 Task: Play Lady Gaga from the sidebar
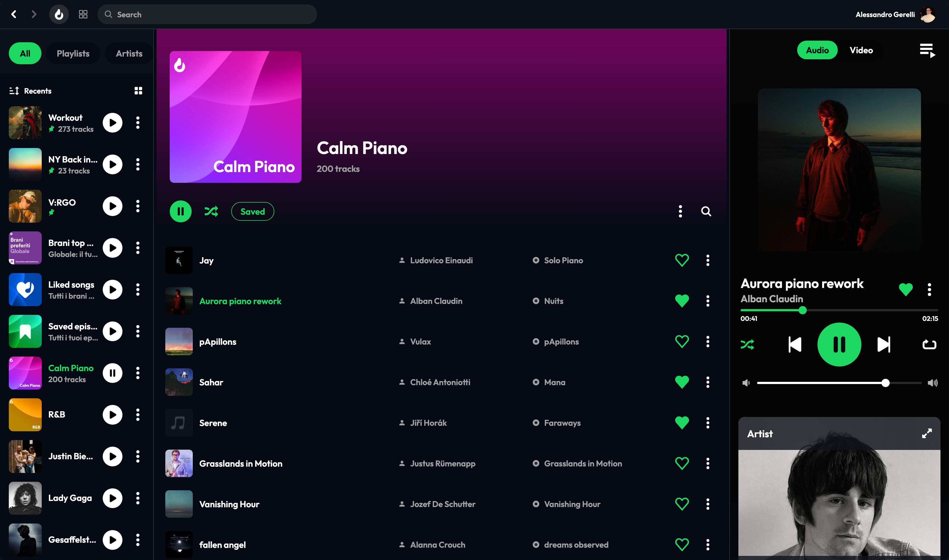(x=113, y=498)
